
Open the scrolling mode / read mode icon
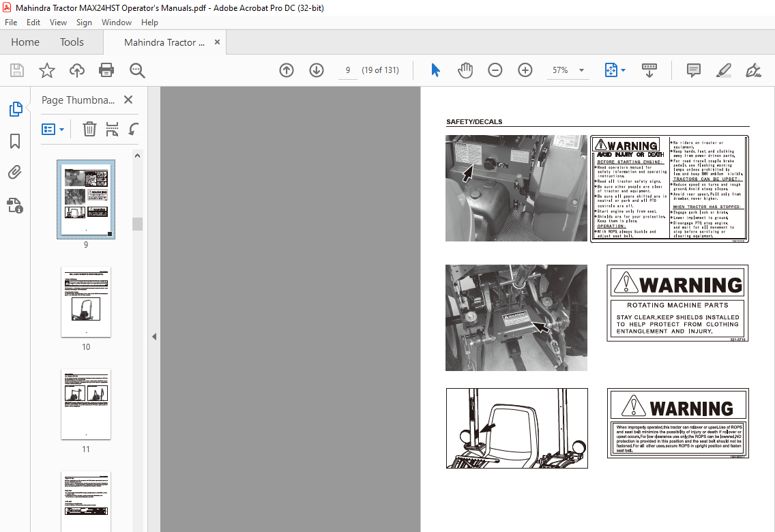[x=649, y=70]
